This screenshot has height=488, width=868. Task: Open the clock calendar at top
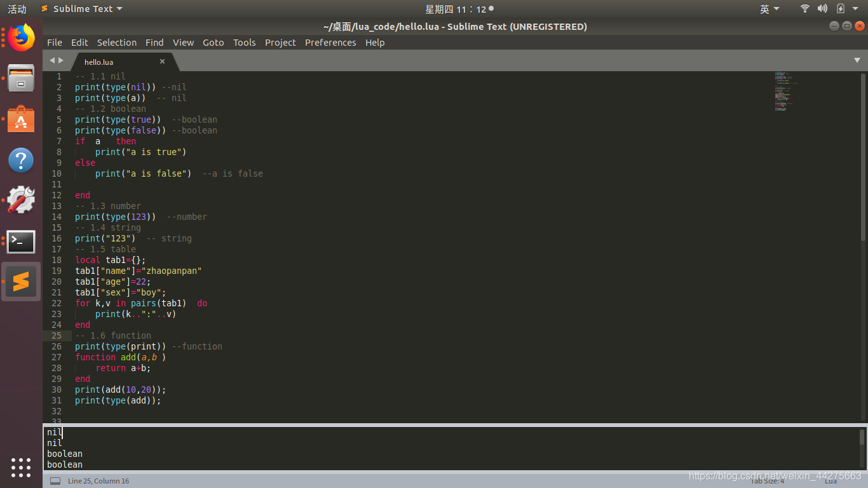click(459, 9)
